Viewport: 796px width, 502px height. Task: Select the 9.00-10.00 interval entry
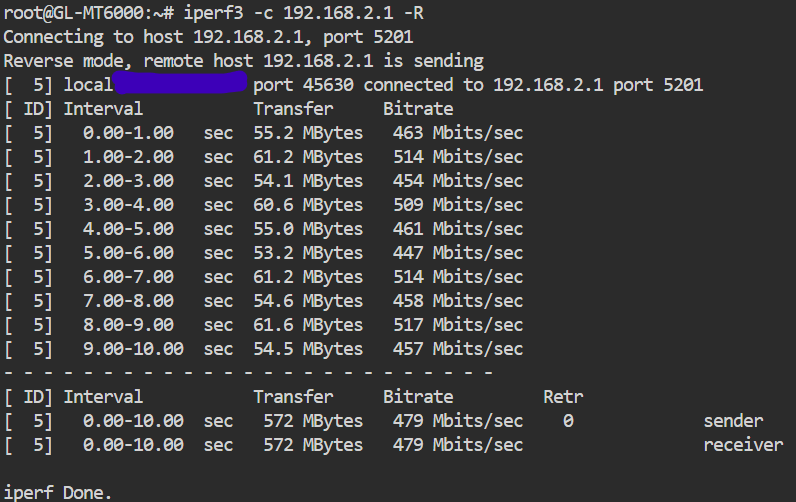133,349
